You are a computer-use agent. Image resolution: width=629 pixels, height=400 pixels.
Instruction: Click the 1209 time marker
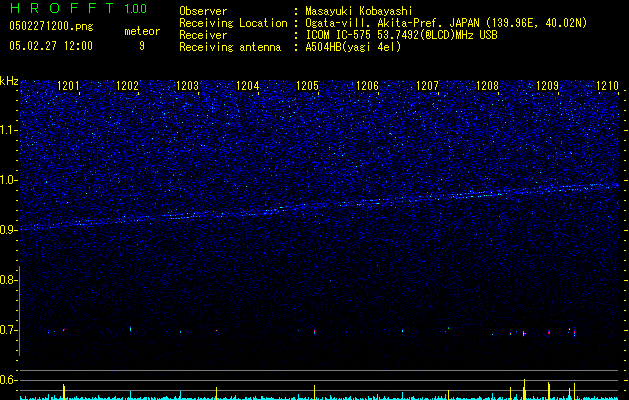(548, 86)
